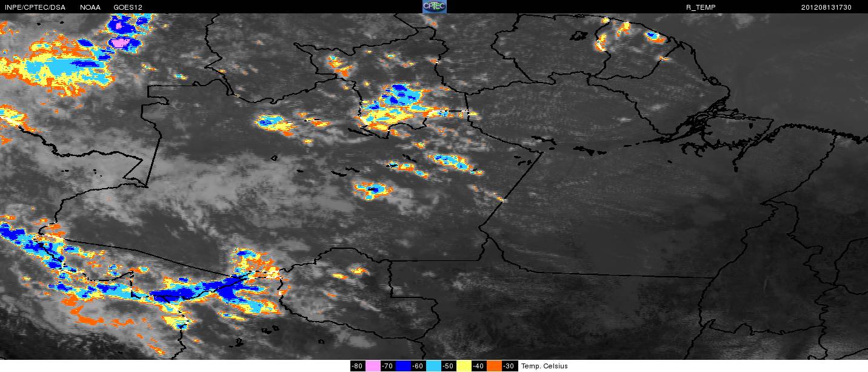868x372 pixels.
Task: Click the GOES12 satellite label
Action: point(128,7)
